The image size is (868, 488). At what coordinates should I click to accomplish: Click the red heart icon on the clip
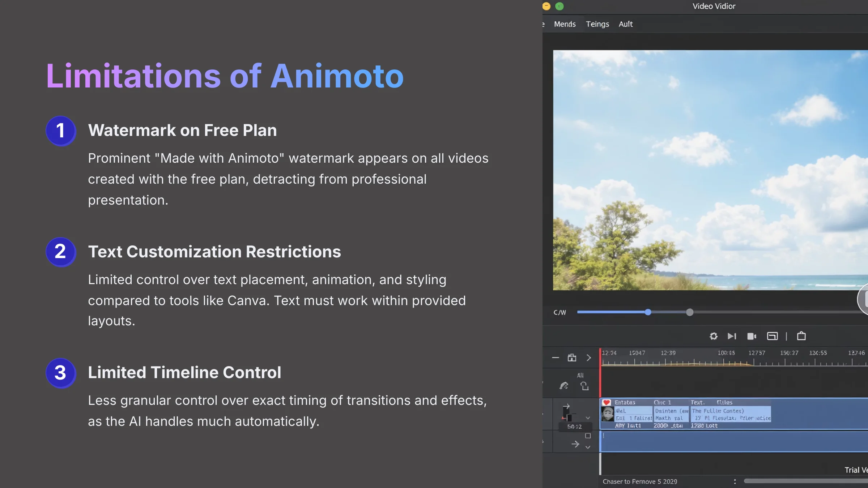pos(607,402)
